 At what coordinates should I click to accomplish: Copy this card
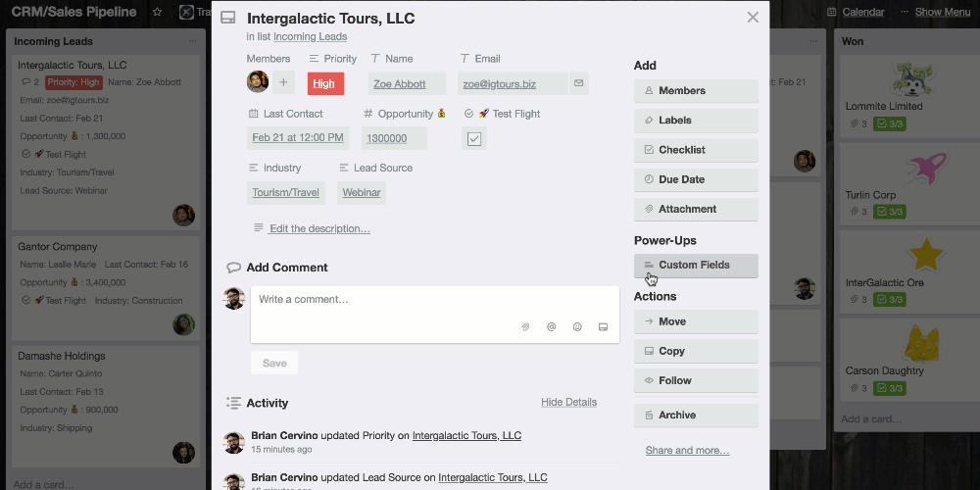[696, 351]
